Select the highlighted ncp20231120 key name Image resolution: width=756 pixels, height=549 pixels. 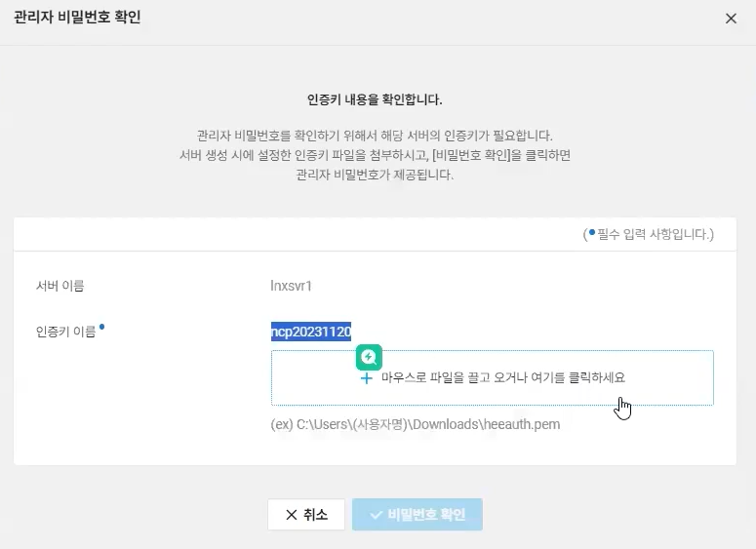[x=311, y=332]
